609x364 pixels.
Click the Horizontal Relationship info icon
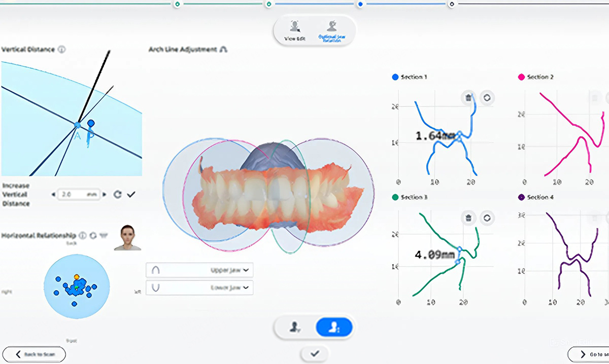pos(83,236)
